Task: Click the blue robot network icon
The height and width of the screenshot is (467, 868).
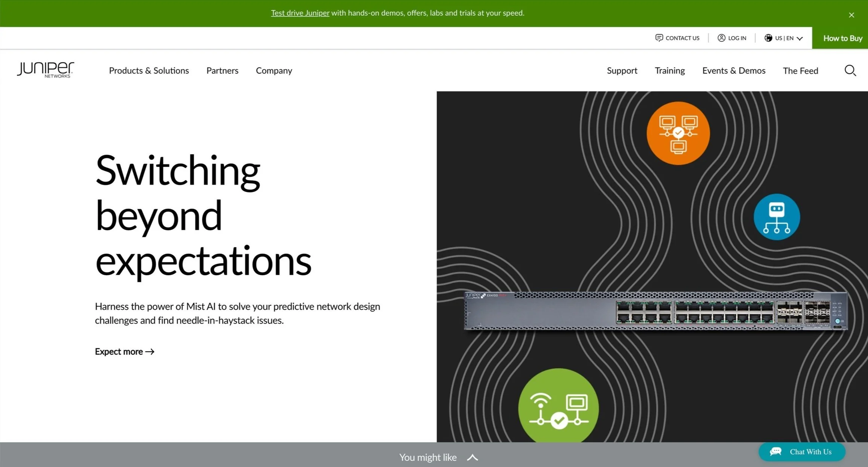Action: tap(776, 217)
